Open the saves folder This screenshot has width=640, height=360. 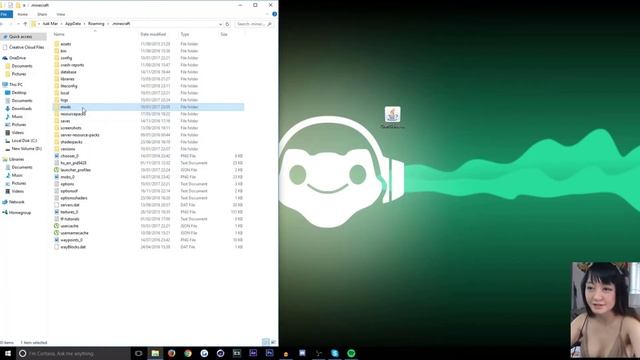click(x=65, y=121)
